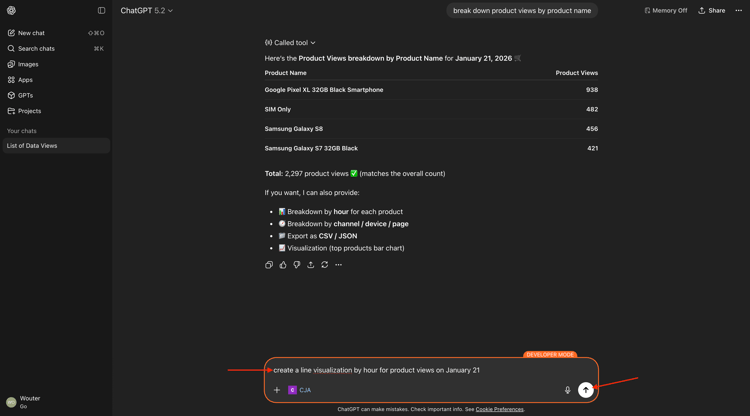Collapse the sidebar with panel icon

[x=101, y=10]
